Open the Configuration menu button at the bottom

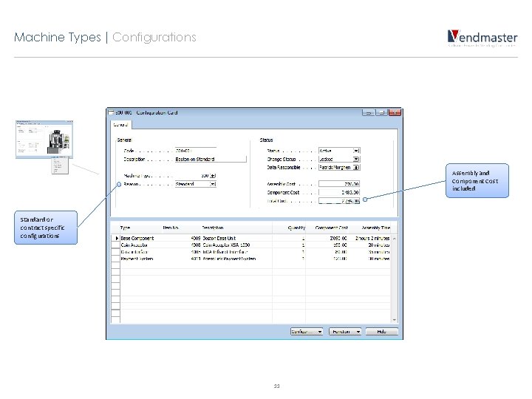coord(307,332)
